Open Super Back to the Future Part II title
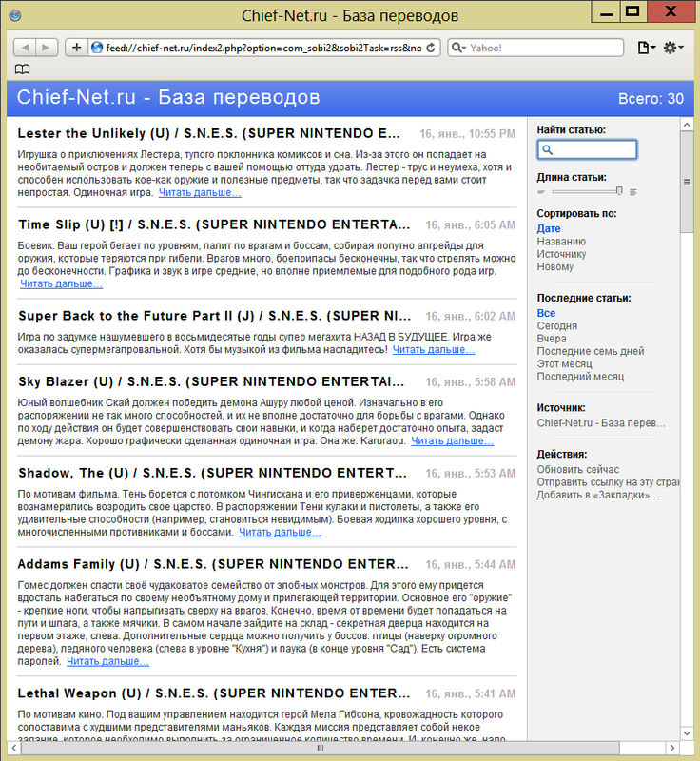 (214, 316)
